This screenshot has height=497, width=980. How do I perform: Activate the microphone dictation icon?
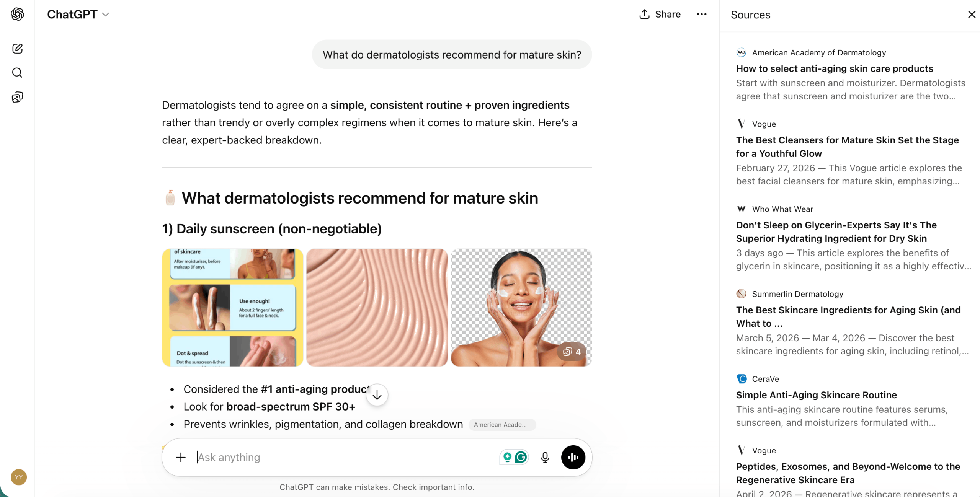pos(545,457)
